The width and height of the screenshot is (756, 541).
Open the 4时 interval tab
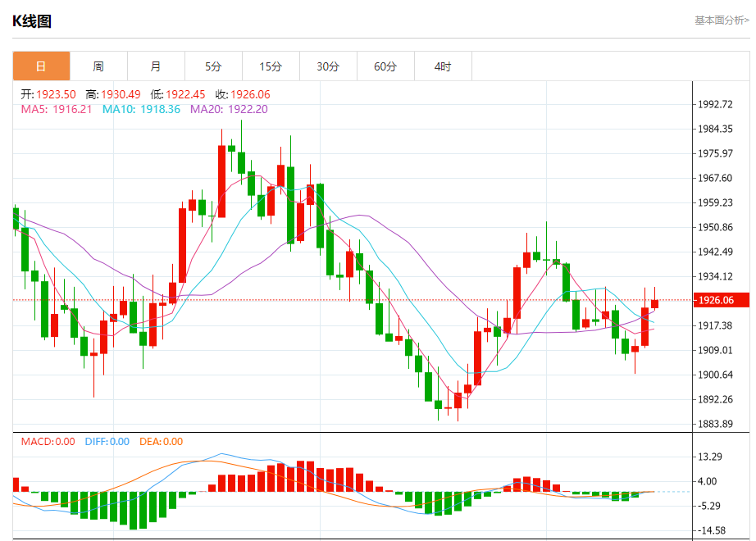tap(443, 66)
